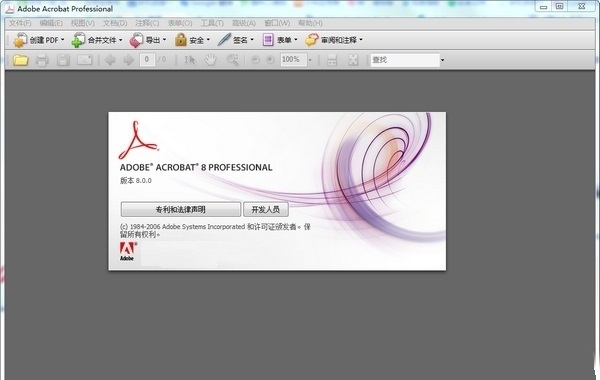Open the 表单(O) menu

pyautogui.click(x=180, y=23)
